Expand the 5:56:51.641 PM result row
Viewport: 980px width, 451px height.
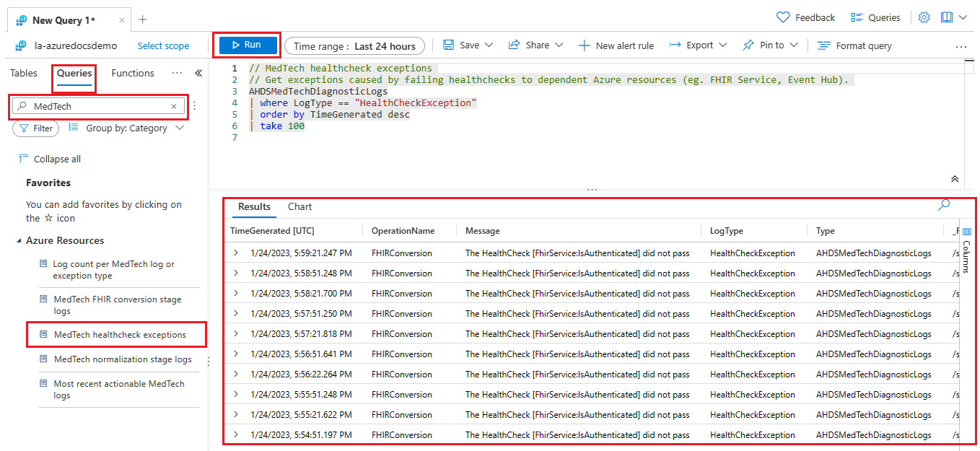pyautogui.click(x=235, y=354)
